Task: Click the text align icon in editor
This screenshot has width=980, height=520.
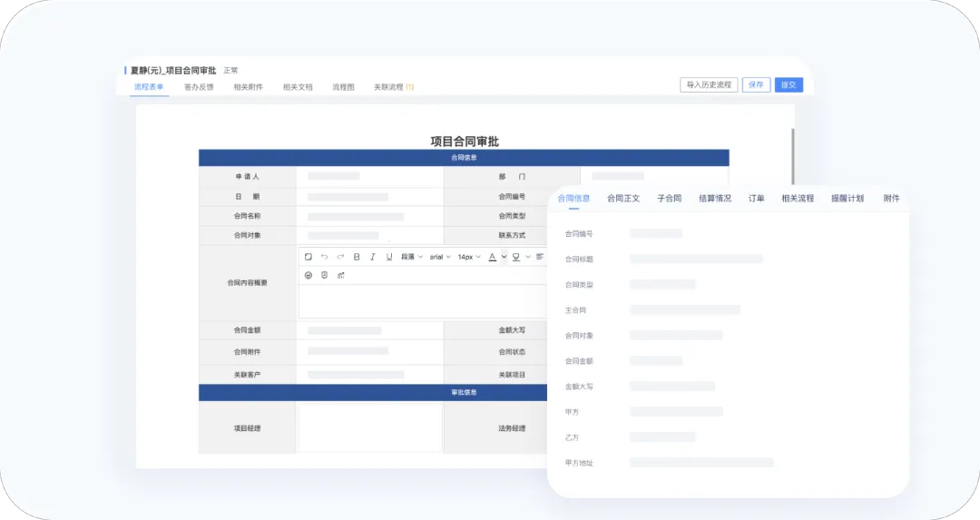Action: click(540, 257)
